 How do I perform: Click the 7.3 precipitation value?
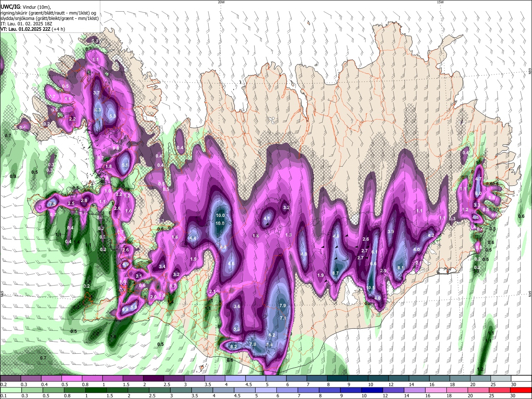tap(253, 345)
